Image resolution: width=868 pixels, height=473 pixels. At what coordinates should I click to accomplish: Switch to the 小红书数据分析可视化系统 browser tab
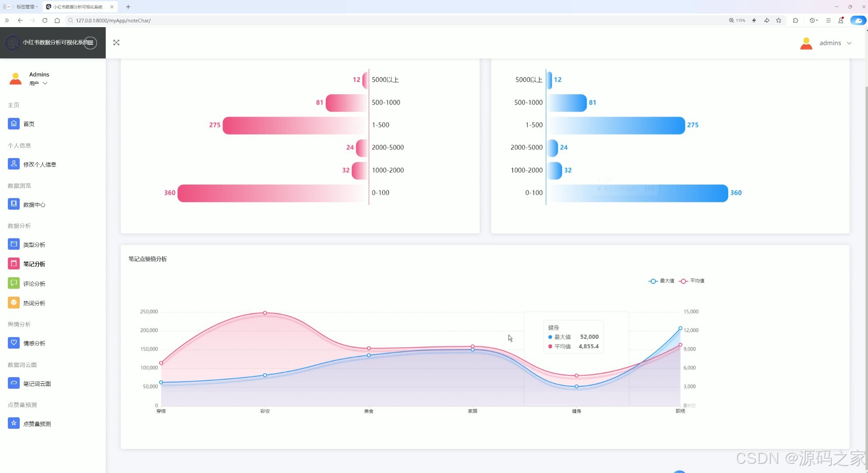click(78, 7)
